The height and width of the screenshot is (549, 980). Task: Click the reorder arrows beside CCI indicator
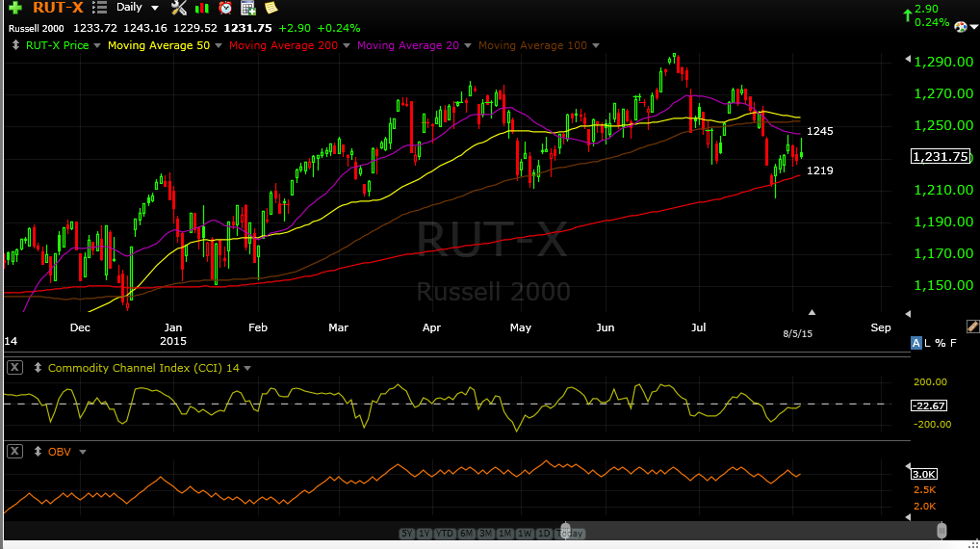click(x=38, y=368)
